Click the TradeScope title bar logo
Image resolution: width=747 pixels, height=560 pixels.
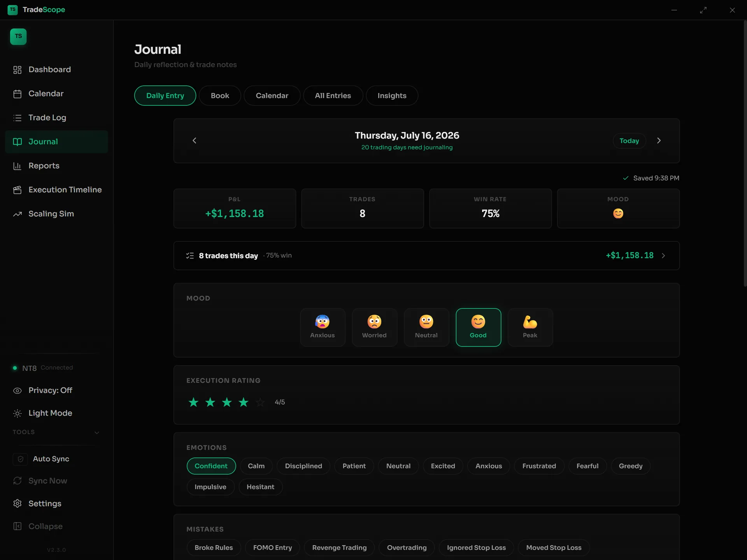(x=12, y=10)
